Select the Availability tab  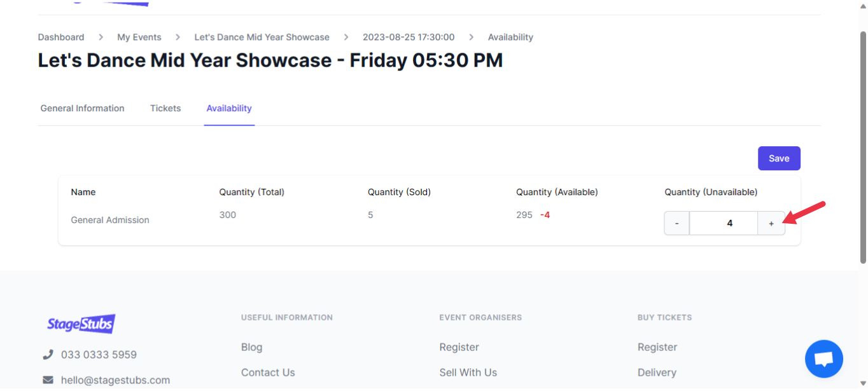click(229, 109)
